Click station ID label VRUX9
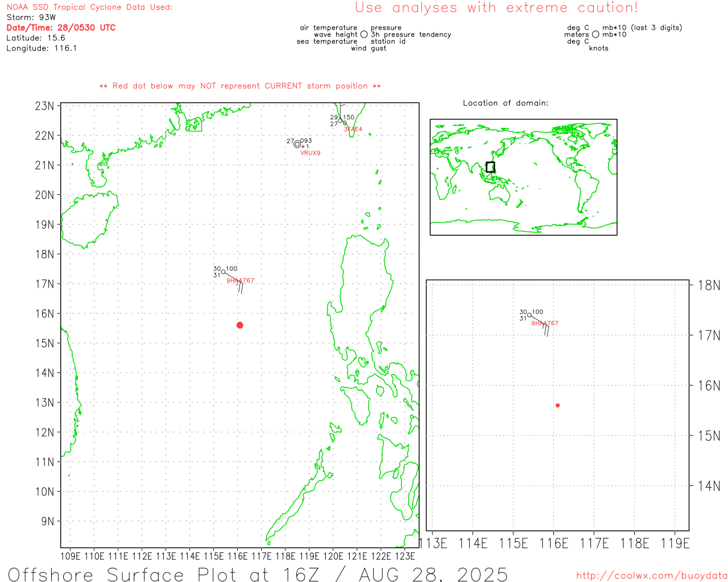The image size is (728, 582). click(311, 153)
